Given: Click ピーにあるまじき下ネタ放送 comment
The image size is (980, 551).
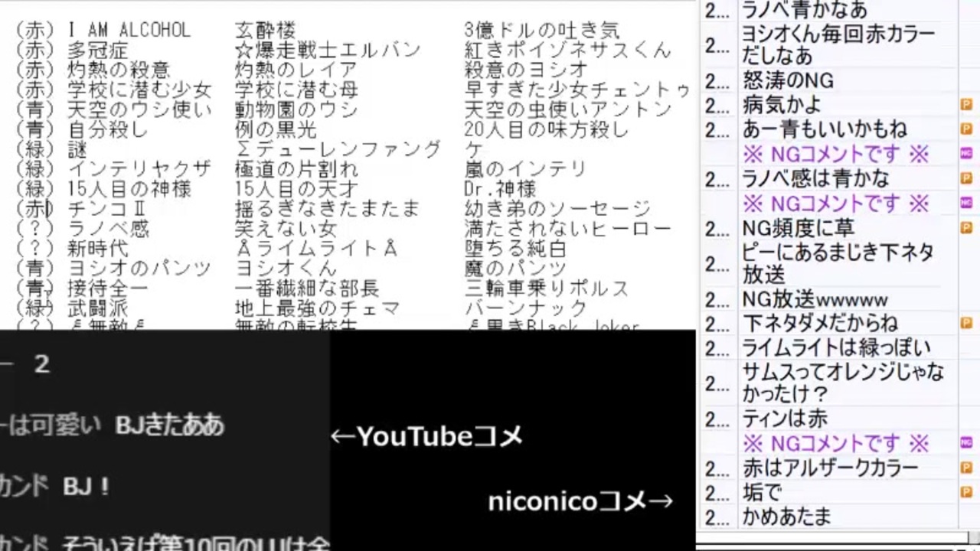Looking at the screenshot, I should 838,264.
